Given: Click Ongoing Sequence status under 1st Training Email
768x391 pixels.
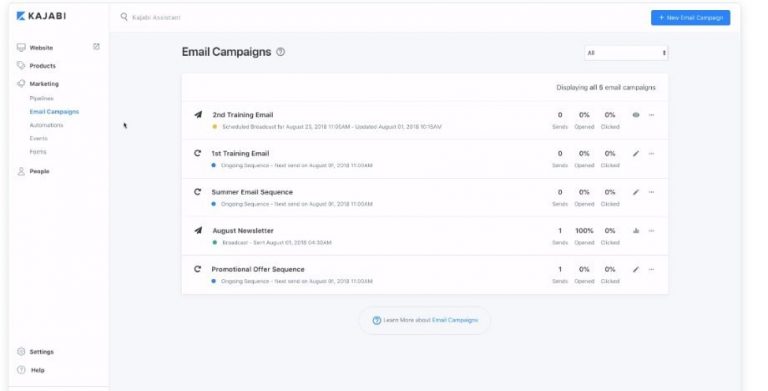Looking at the screenshot, I should (297, 166).
